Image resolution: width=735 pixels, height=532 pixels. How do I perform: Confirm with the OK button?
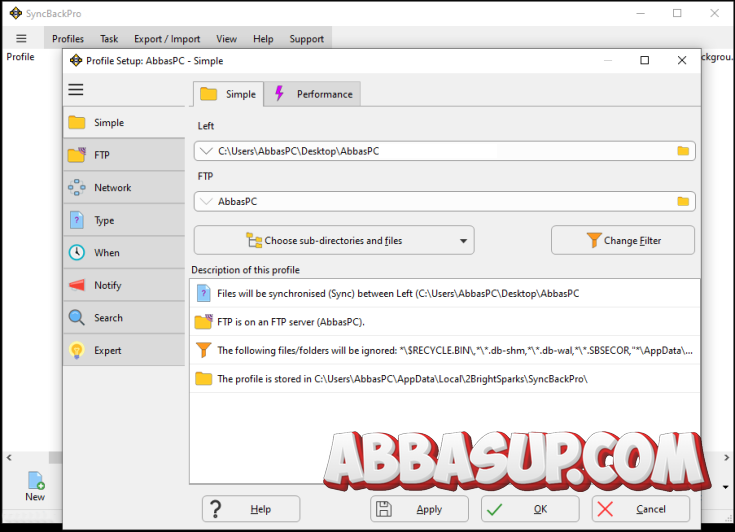(530, 509)
